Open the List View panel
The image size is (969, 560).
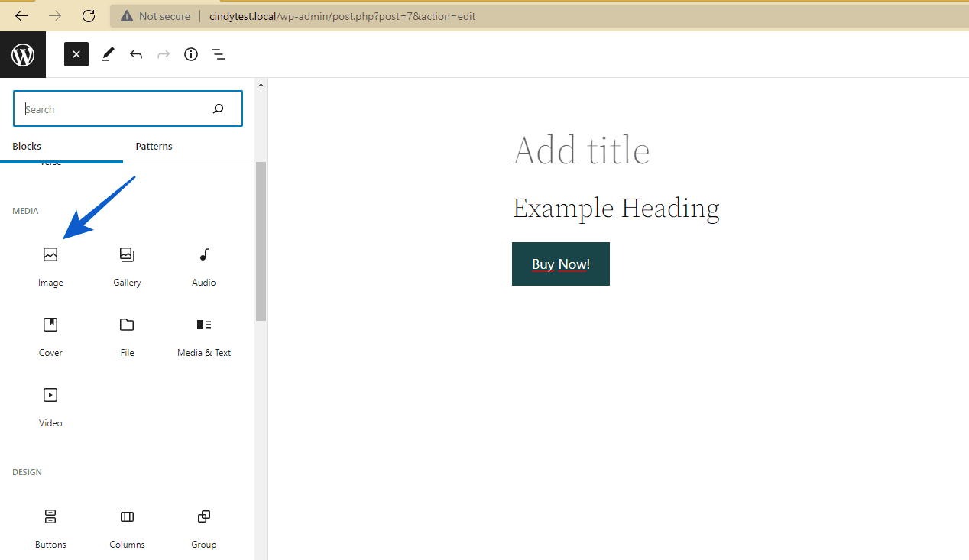pyautogui.click(x=218, y=54)
